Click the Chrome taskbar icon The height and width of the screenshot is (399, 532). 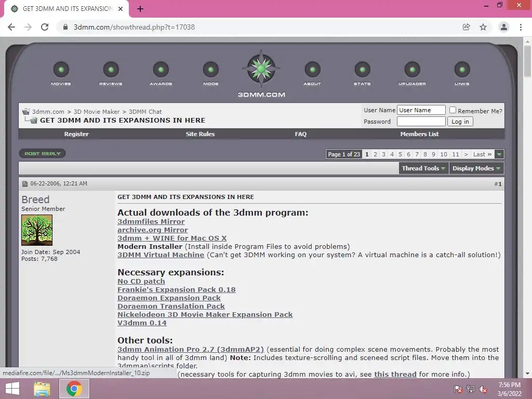[x=74, y=389]
